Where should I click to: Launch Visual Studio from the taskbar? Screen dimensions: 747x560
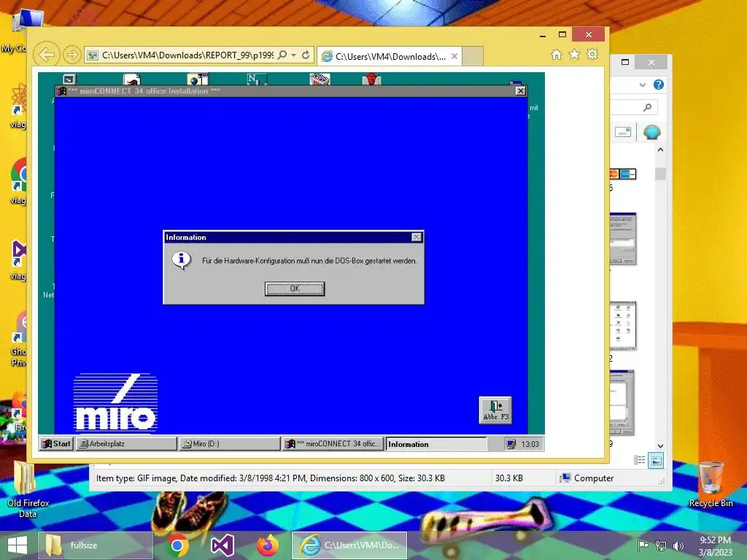[x=222, y=545]
